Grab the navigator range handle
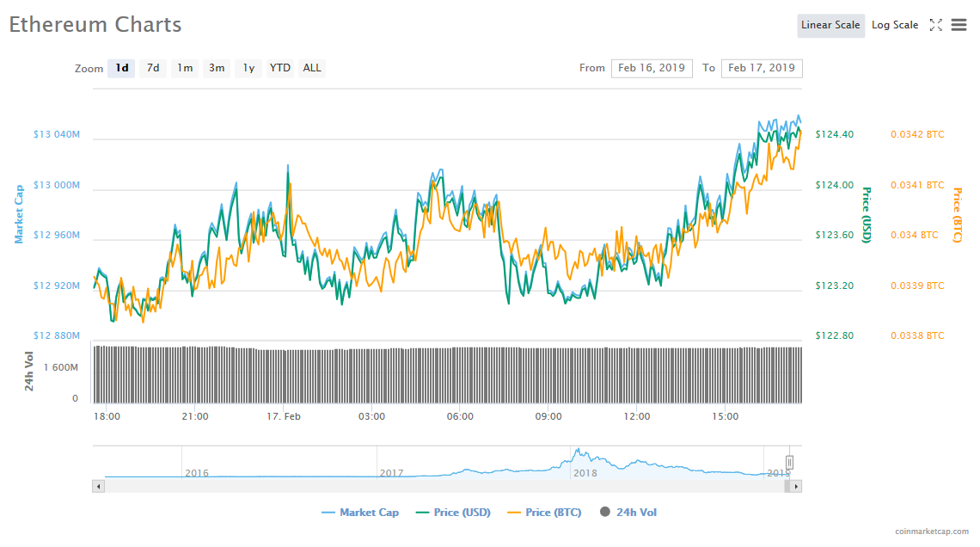The width and height of the screenshot is (980, 547). coord(789,463)
